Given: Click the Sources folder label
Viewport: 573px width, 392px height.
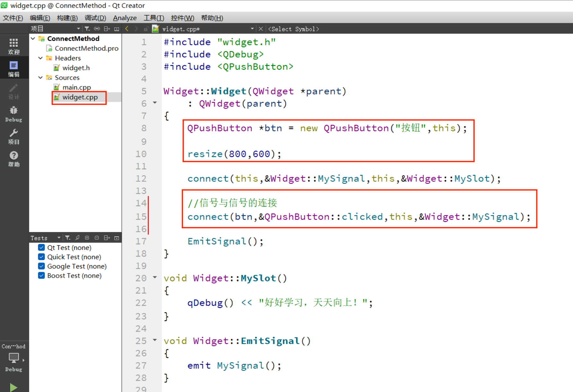Looking at the screenshot, I should click(x=67, y=78).
